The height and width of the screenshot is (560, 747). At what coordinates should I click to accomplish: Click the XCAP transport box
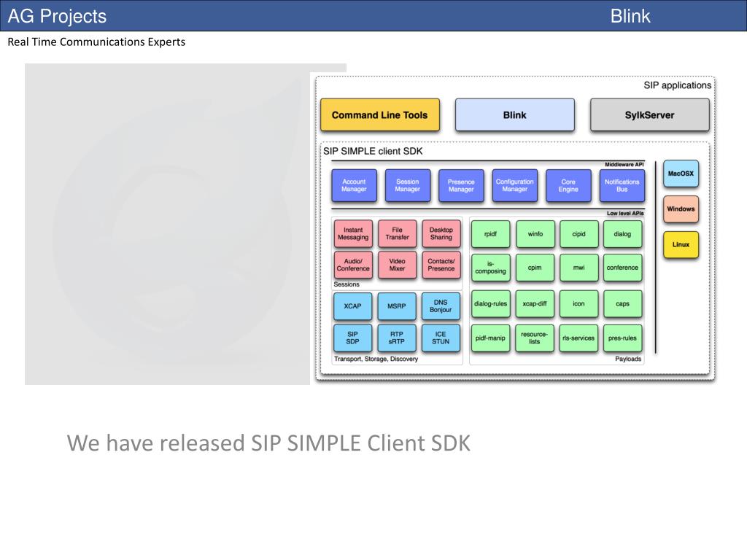(352, 306)
